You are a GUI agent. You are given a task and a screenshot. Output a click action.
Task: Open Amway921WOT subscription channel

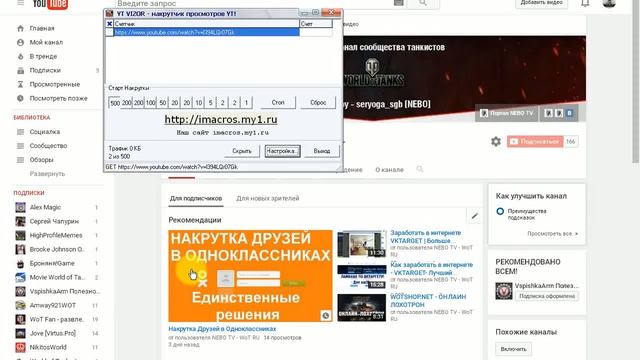(x=53, y=305)
